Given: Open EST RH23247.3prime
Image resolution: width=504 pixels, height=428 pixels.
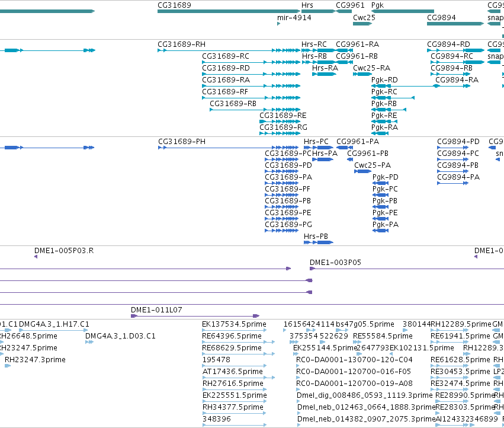Looking at the screenshot, I should 35,359.
